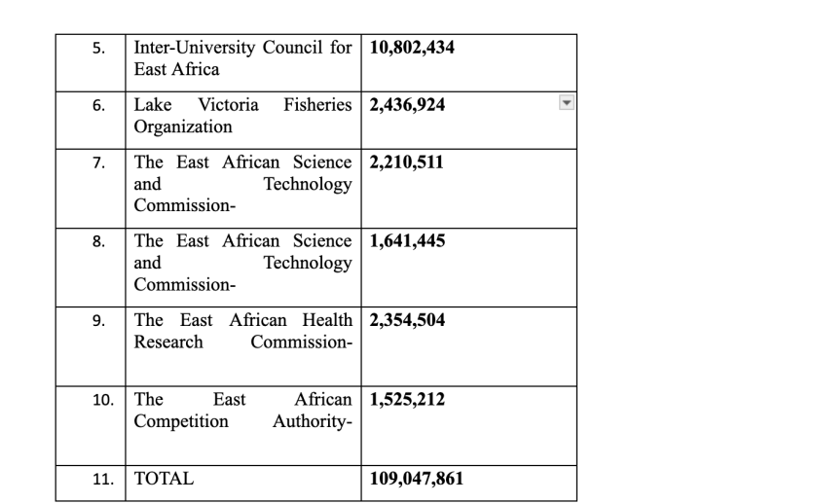Click the Inter-University Council for East Africa cell

(242, 58)
